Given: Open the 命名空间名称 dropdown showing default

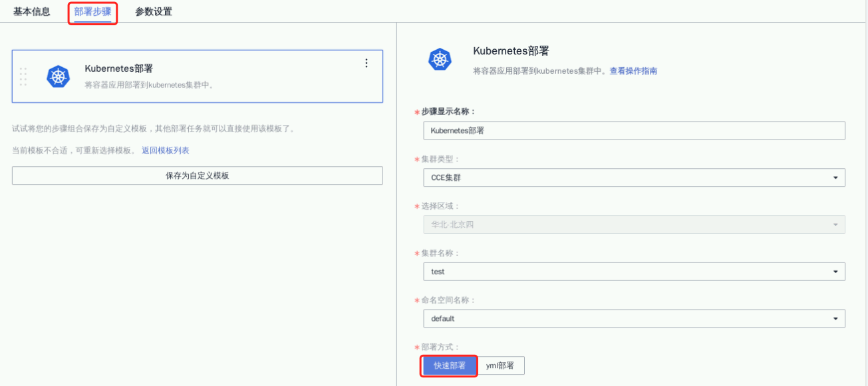Looking at the screenshot, I should coord(633,318).
